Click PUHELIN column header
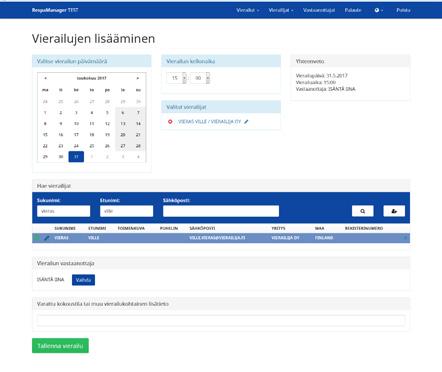442x372 pixels. tap(169, 228)
